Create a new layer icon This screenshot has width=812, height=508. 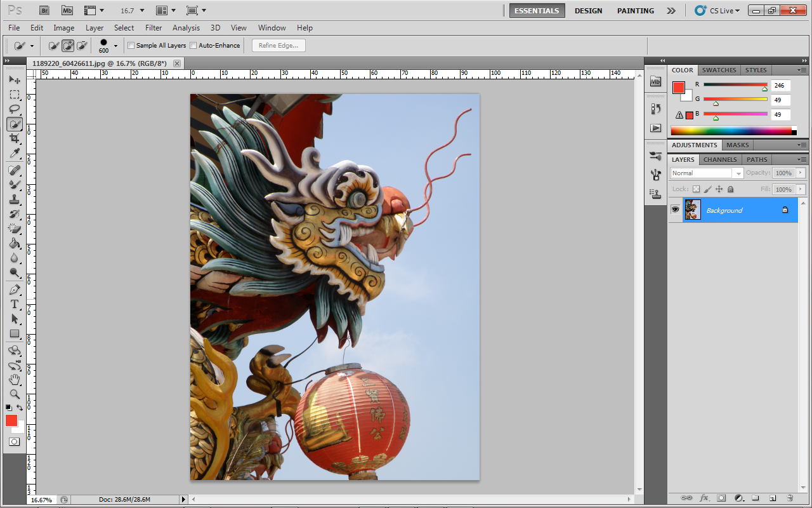(x=773, y=498)
